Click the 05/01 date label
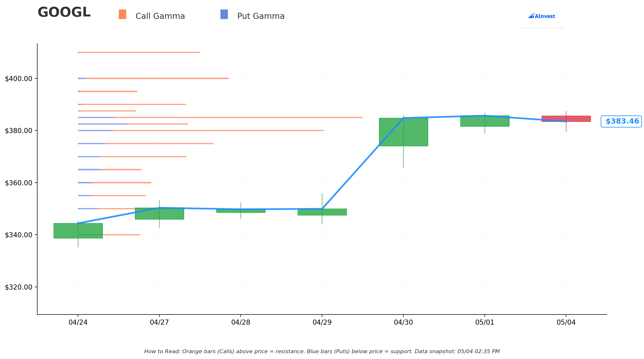 tap(485, 322)
